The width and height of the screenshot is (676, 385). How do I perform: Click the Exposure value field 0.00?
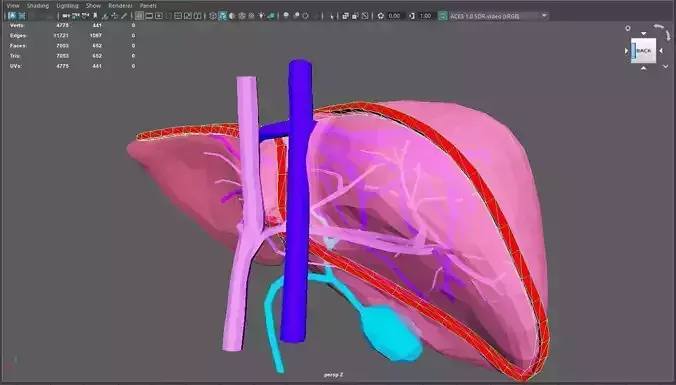[x=394, y=16]
